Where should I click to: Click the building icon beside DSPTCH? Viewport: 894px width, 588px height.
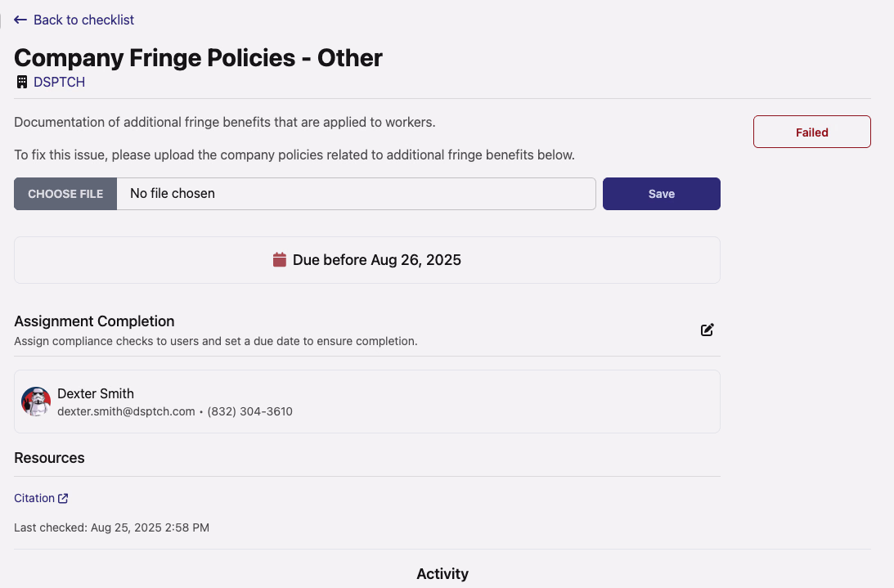[x=21, y=82]
